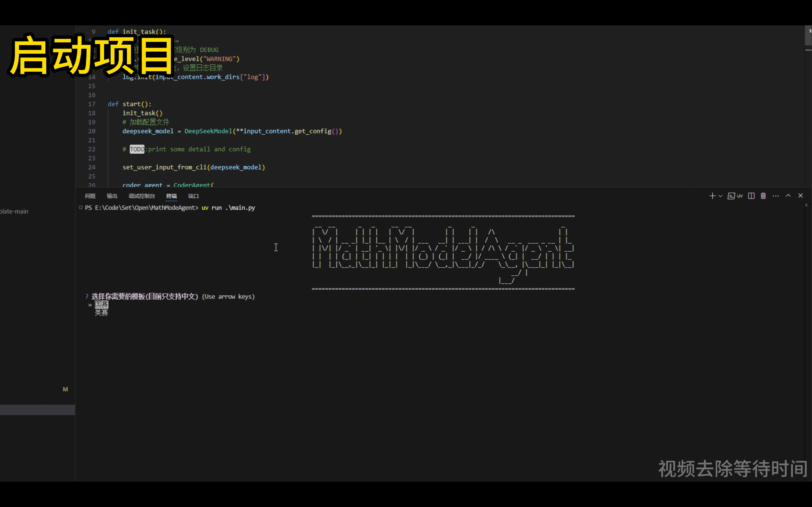Image resolution: width=812 pixels, height=507 pixels.
Task: Click the M badge in the left sidebar
Action: click(65, 389)
